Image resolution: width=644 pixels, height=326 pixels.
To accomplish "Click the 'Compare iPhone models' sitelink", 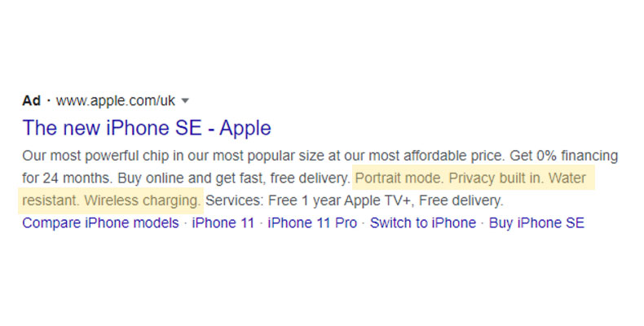I will click(x=100, y=223).
